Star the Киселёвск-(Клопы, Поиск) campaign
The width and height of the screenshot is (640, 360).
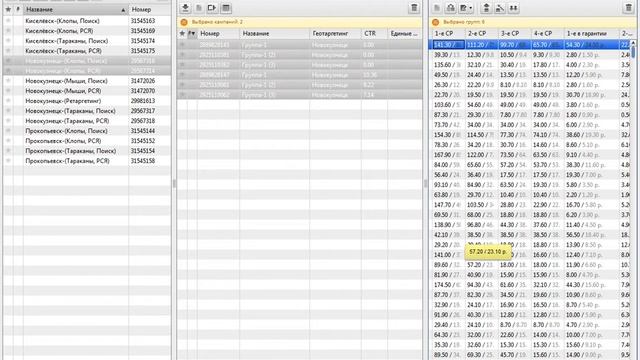[8, 21]
